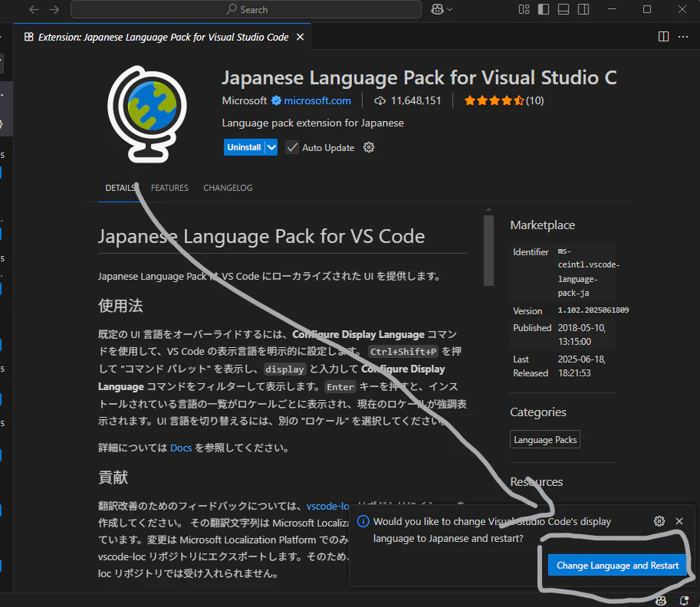Switch to the CHANGELOG tab
The width and height of the screenshot is (700, 607).
point(228,188)
